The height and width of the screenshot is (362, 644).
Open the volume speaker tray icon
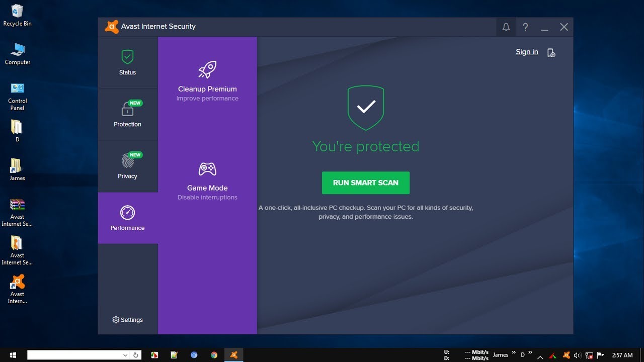pyautogui.click(x=577, y=355)
